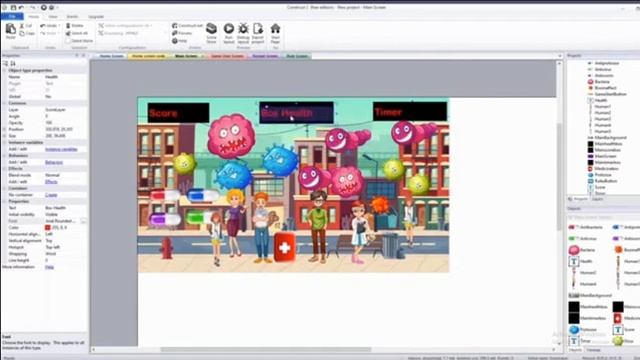Switch to the purple Restart screen tab

(x=264, y=56)
